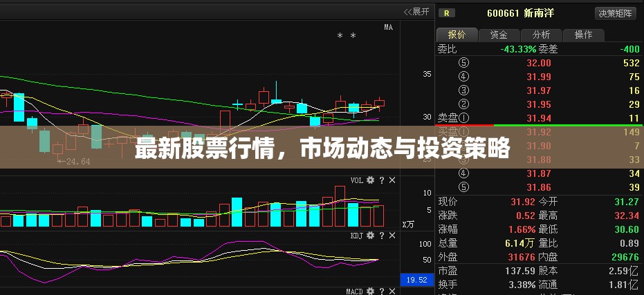Viewport: 644px width, 295px height.
Task: Click the 委比 value -43.33%
Action: [518, 49]
